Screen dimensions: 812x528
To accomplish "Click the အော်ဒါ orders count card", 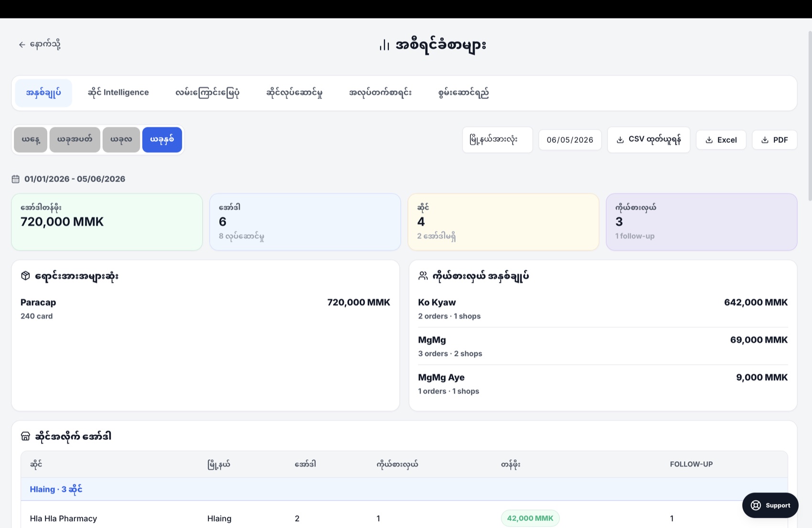I will point(305,222).
